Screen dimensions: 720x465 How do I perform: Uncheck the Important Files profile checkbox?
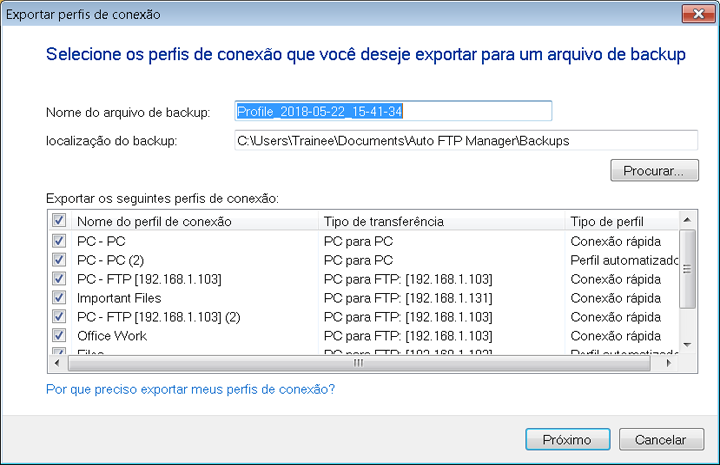[x=59, y=298]
